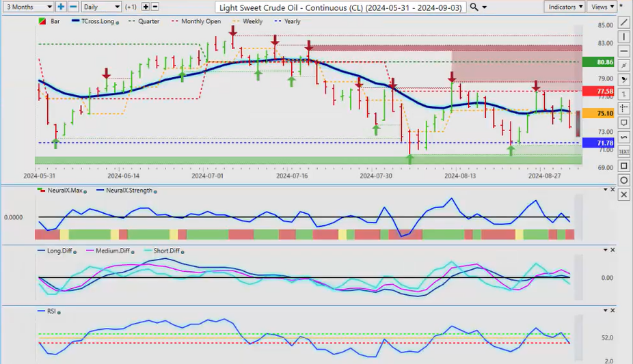Open the Daily interval dropdown
This screenshot has height=364, width=633.
click(x=101, y=7)
